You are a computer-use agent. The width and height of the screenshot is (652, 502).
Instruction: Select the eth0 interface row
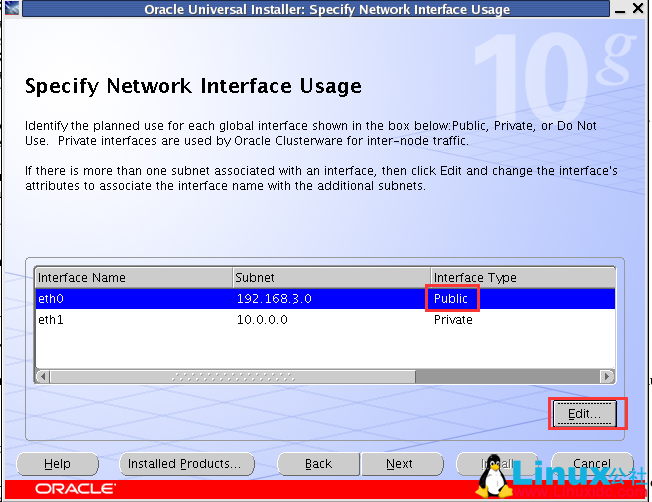325,299
